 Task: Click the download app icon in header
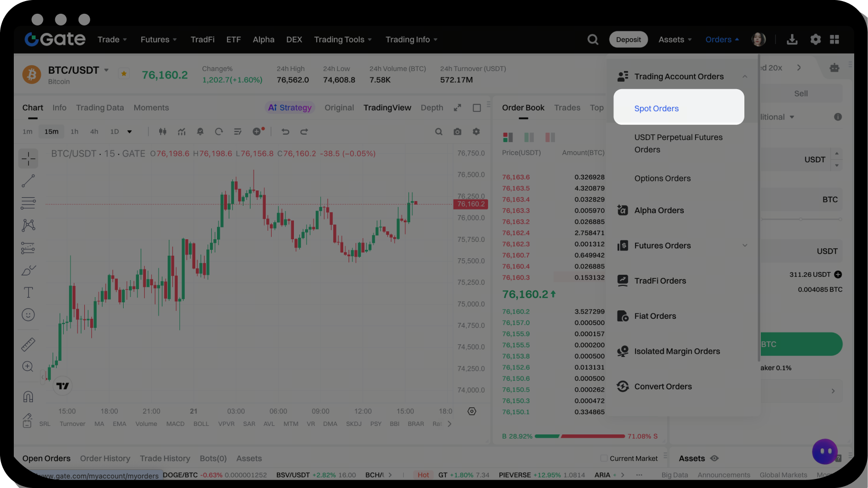click(x=792, y=40)
